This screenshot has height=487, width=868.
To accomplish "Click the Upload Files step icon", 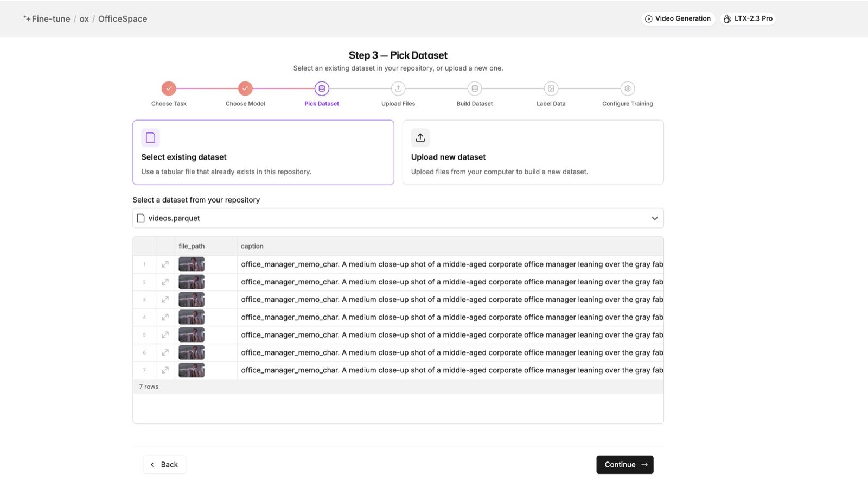I will click(398, 88).
